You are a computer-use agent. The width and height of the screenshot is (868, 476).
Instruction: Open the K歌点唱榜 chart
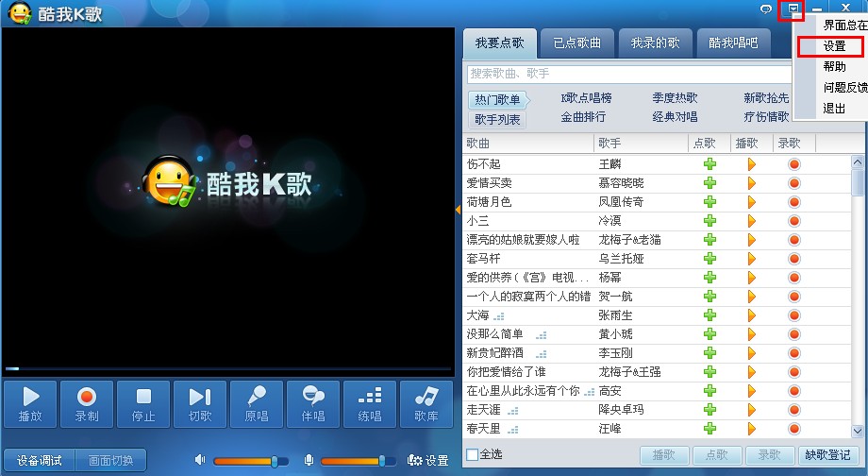(x=586, y=98)
